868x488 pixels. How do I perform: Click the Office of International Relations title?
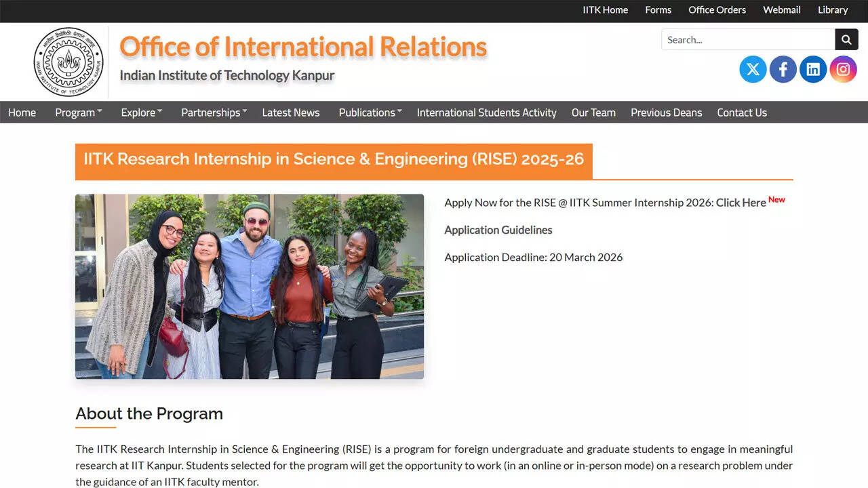[303, 47]
